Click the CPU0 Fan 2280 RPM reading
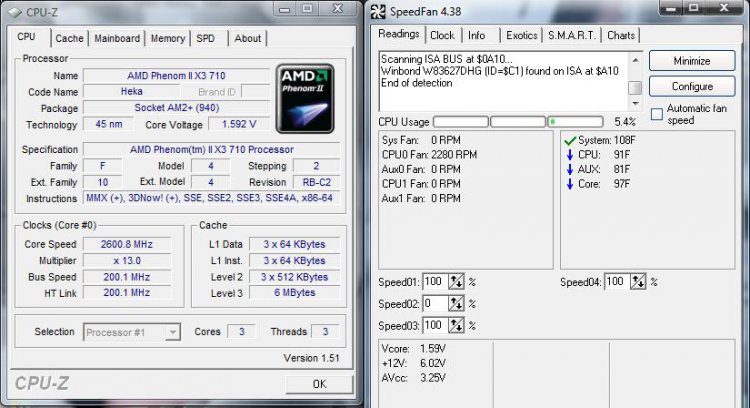 tap(429, 155)
